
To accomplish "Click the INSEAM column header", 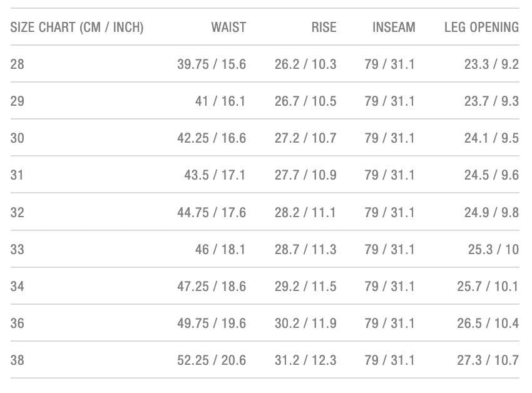I will (394, 28).
